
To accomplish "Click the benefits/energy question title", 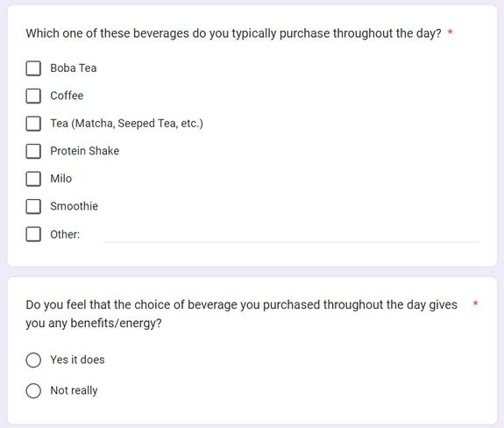I will point(241,314).
